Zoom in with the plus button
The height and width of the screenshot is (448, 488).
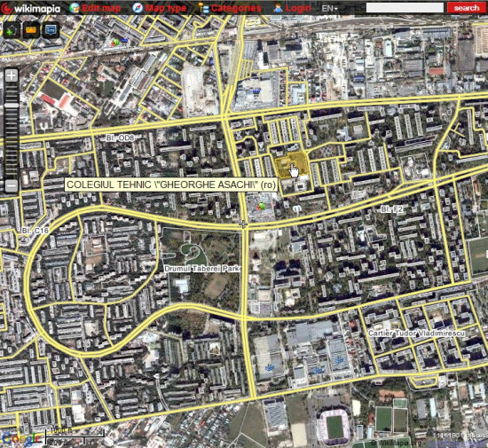(12, 75)
